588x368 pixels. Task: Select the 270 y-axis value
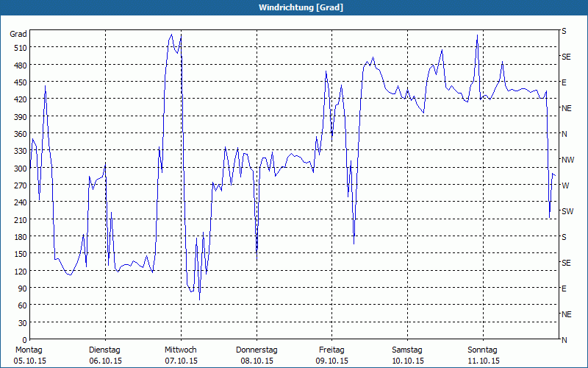[x=21, y=185]
